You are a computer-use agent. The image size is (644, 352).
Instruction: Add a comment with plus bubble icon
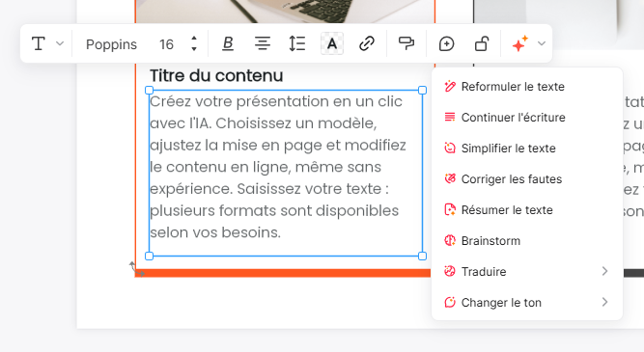[x=446, y=43]
